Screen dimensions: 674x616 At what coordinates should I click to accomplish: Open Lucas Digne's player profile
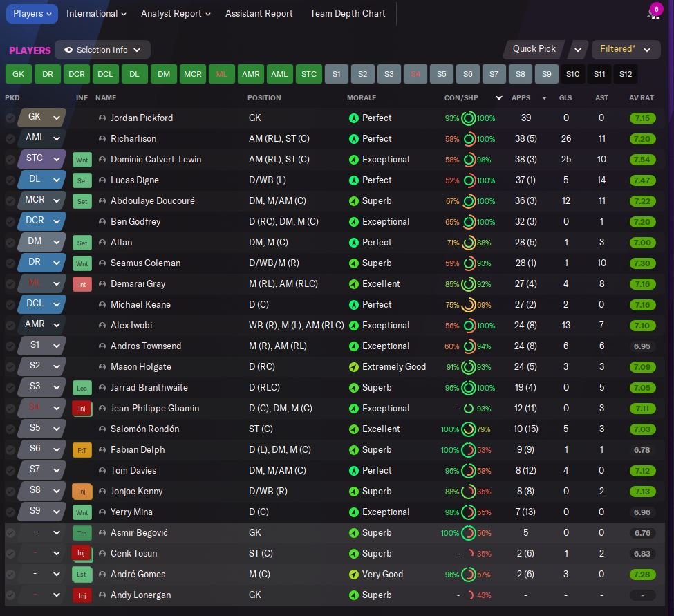pos(135,180)
